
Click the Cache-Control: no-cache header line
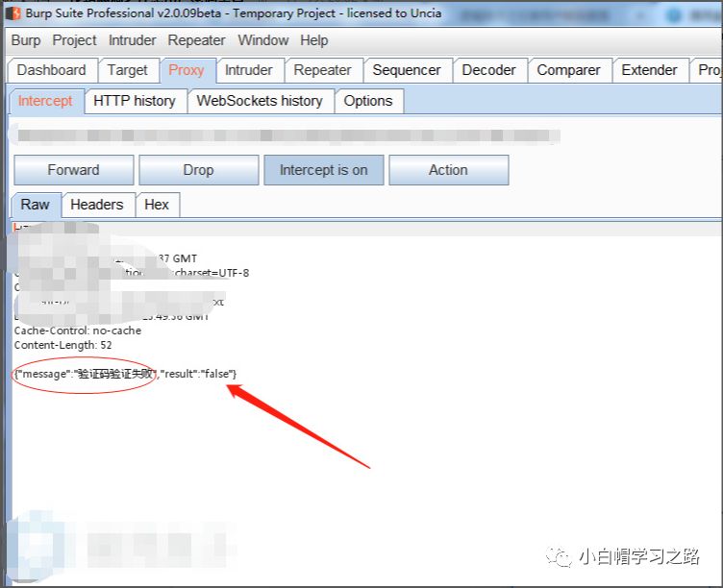click(x=78, y=331)
